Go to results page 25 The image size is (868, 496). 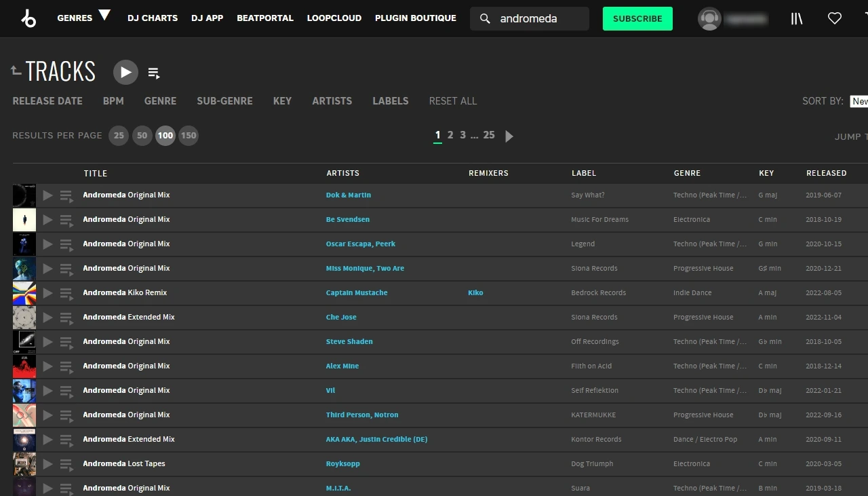[x=489, y=135]
